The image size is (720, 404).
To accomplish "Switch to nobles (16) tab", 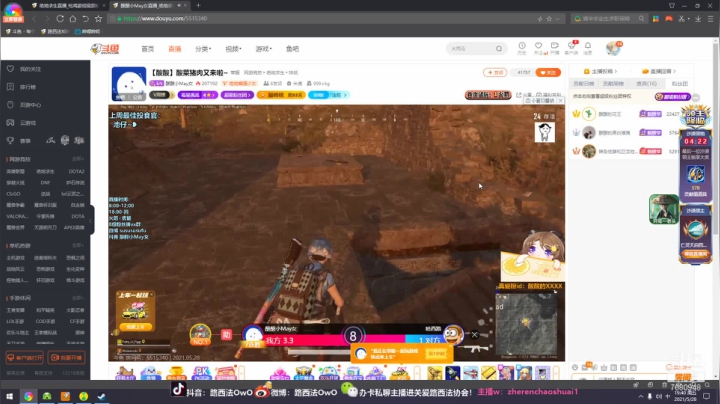I will click(647, 84).
